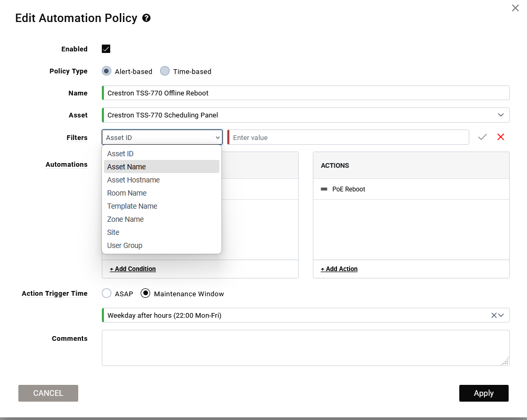Choose User Group filter option

click(162, 245)
